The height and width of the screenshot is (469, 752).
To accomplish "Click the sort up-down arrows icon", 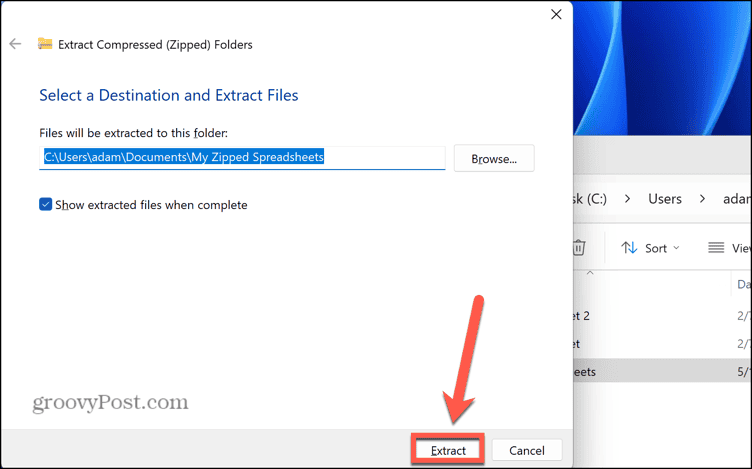I will [x=629, y=248].
